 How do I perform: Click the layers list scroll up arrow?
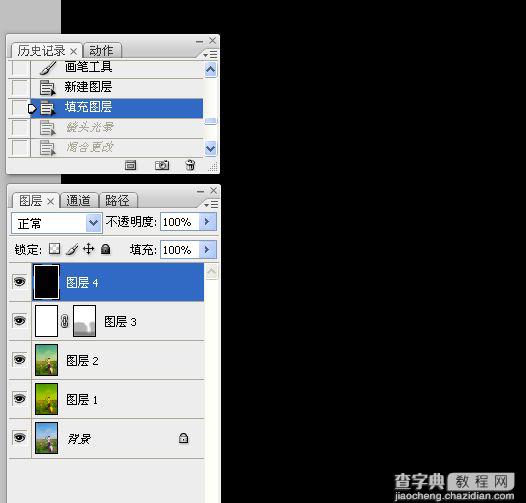211,272
